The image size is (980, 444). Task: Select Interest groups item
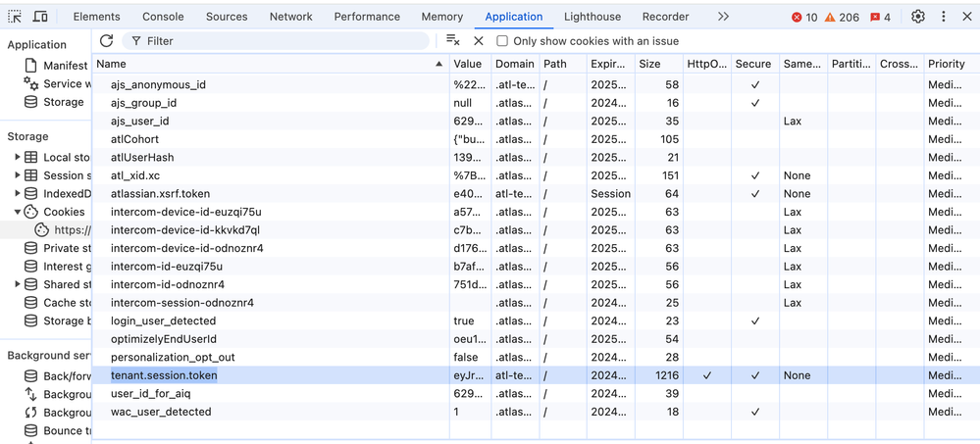[x=46, y=267]
